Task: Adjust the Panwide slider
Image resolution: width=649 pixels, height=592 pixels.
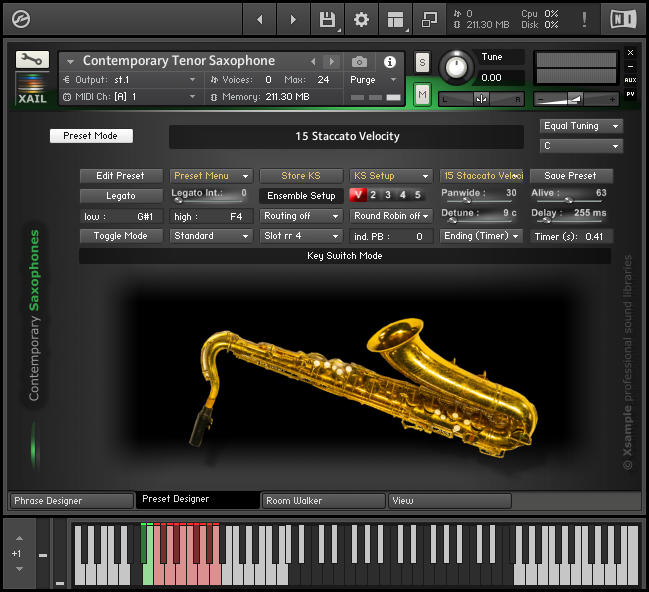Action: [x=479, y=201]
